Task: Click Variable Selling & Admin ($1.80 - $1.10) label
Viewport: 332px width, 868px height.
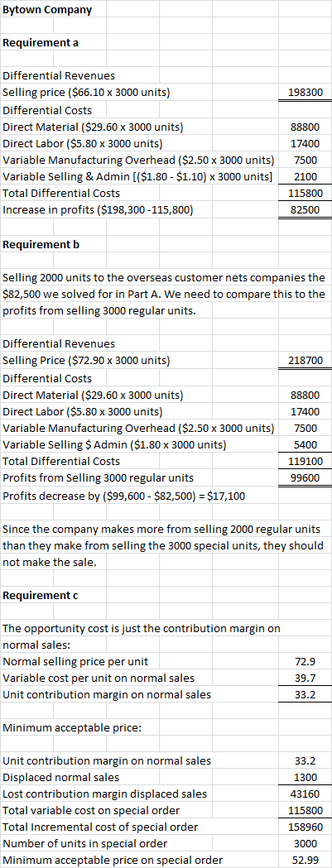Action: 137,176
